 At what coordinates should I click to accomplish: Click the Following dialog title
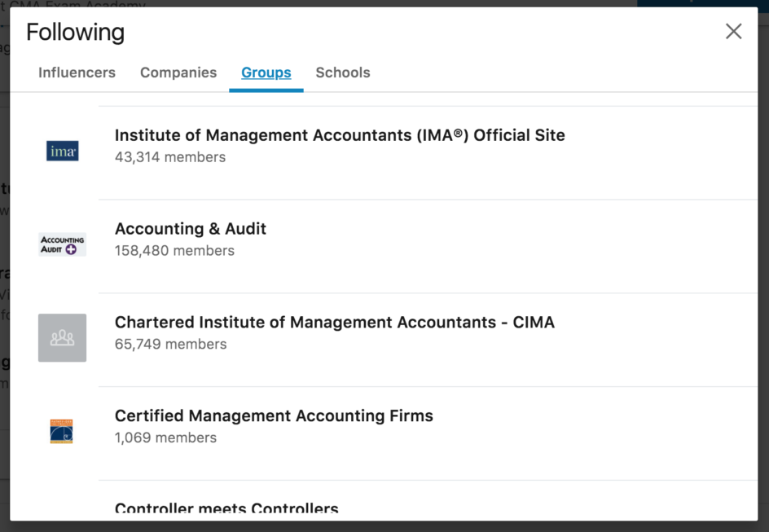coord(75,32)
